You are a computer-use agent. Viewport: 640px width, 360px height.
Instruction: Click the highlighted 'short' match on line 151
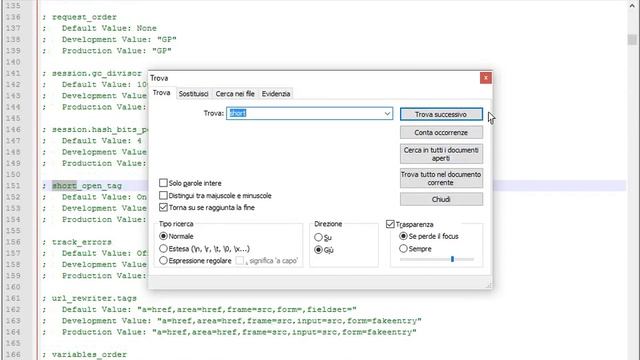click(64, 186)
